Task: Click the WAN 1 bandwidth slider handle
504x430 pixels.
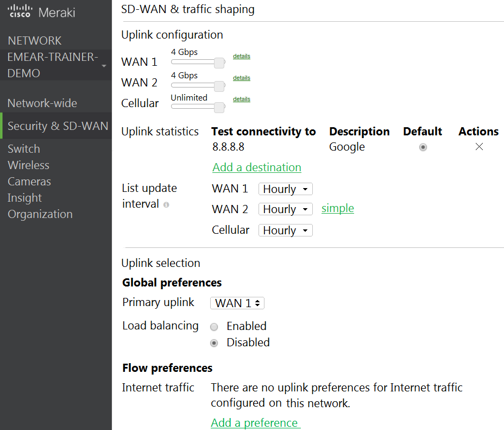Action: coord(219,63)
